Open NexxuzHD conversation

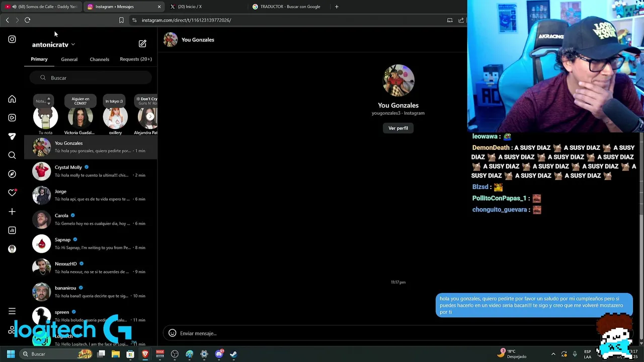tap(91, 267)
